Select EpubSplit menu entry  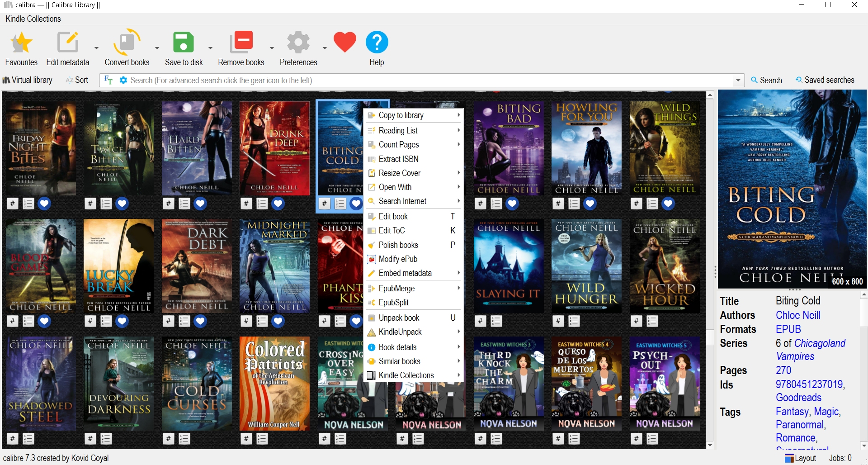(x=414, y=302)
